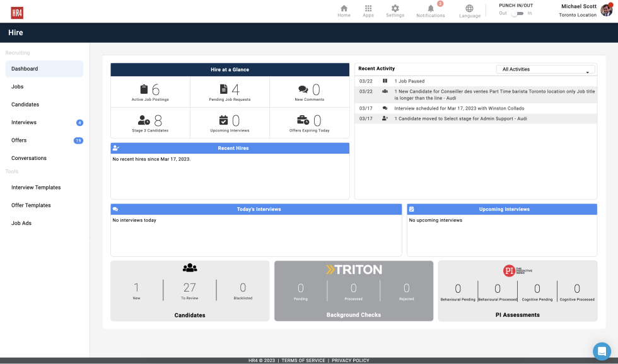Open the Apps grid icon

368,9
